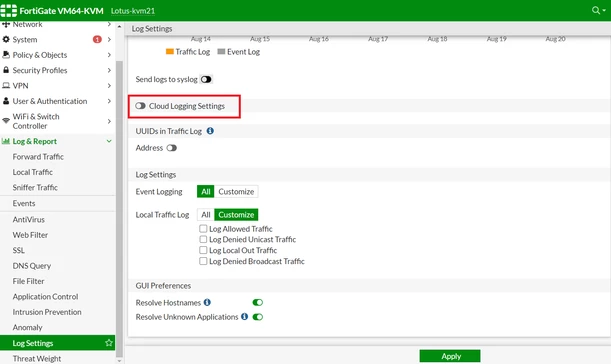Click the Security Profiles lock icon
Image resolution: width=611 pixels, height=364 pixels.
(6, 70)
